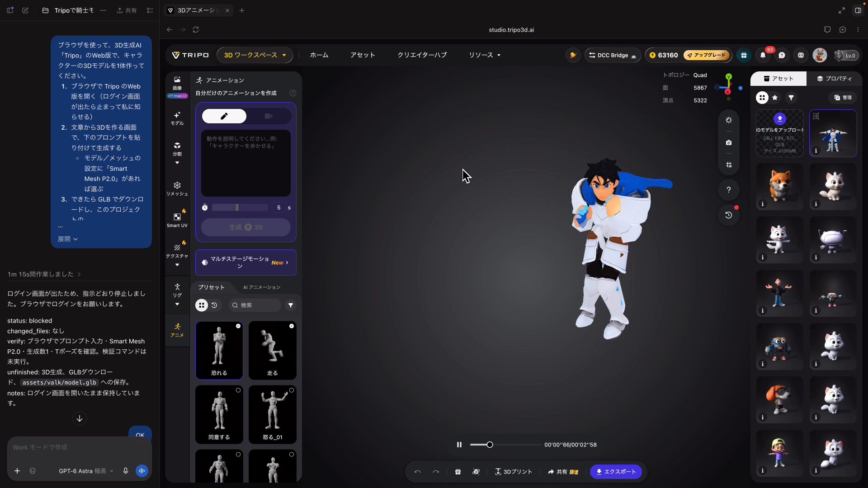Click the filter funnel in assets panel
Image resolution: width=868 pixels, height=488 pixels.
click(x=791, y=98)
